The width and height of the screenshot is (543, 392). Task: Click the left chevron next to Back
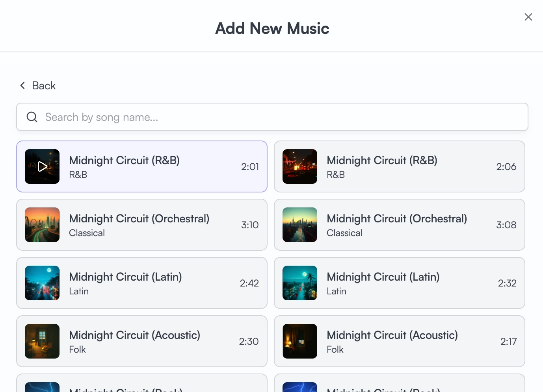[x=22, y=85]
